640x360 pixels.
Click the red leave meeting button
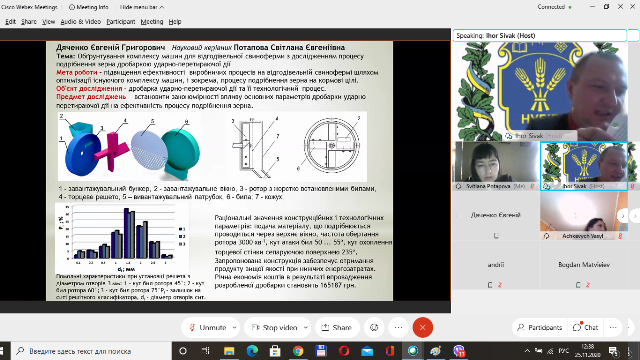coord(422,327)
